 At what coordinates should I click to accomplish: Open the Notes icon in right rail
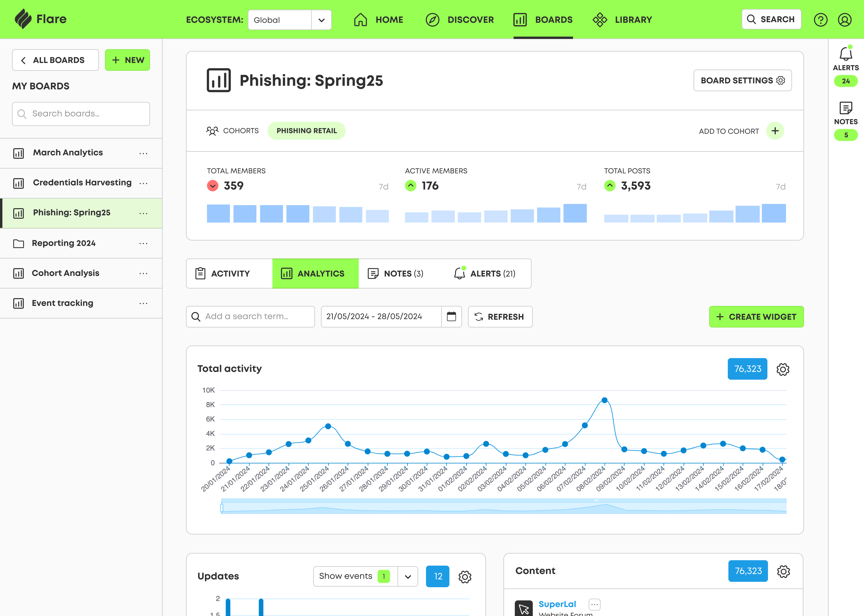click(x=846, y=108)
